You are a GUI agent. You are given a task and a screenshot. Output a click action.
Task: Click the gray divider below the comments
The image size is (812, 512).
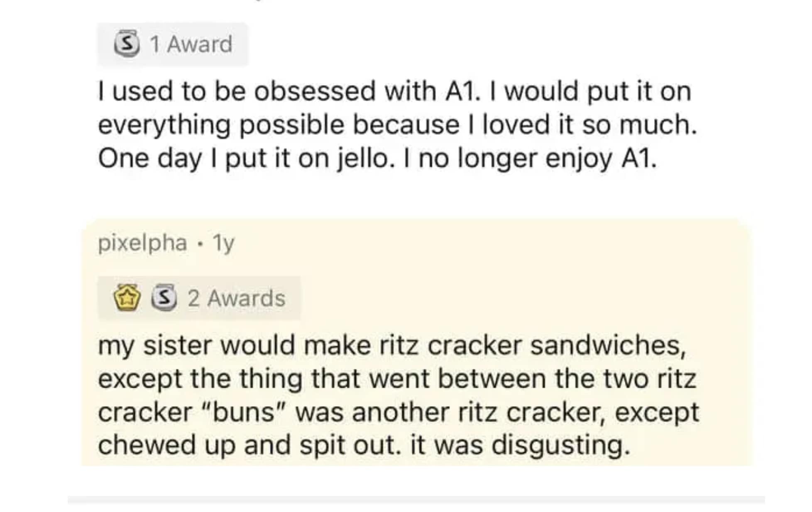click(x=416, y=499)
